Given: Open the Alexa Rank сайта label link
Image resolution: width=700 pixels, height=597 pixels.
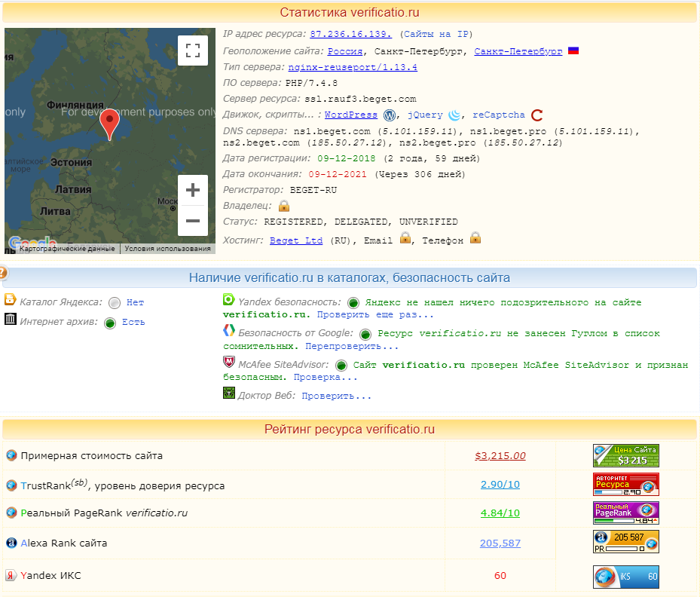Looking at the screenshot, I should pyautogui.click(x=64, y=543).
